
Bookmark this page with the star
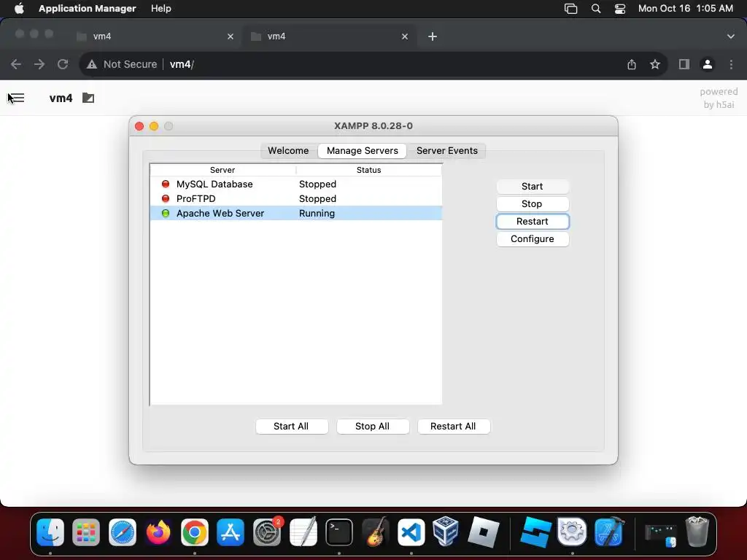[x=655, y=64]
